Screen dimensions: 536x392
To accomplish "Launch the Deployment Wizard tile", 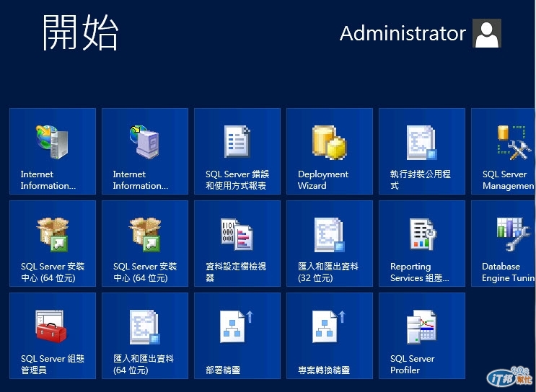I will (x=330, y=151).
